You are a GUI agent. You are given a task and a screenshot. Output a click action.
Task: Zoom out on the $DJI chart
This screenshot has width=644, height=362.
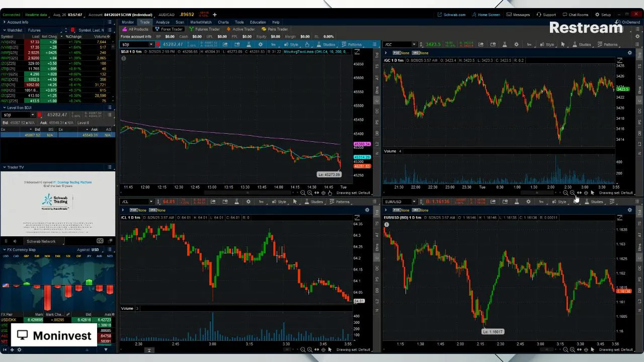tap(303, 193)
